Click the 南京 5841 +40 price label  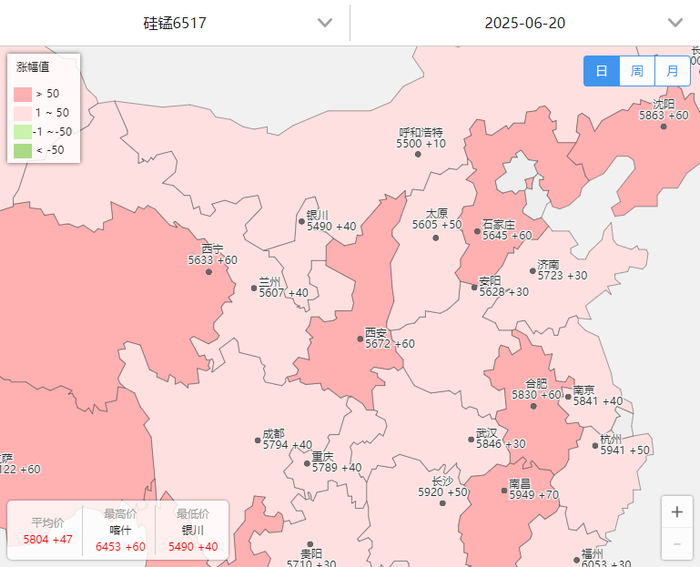click(x=598, y=396)
